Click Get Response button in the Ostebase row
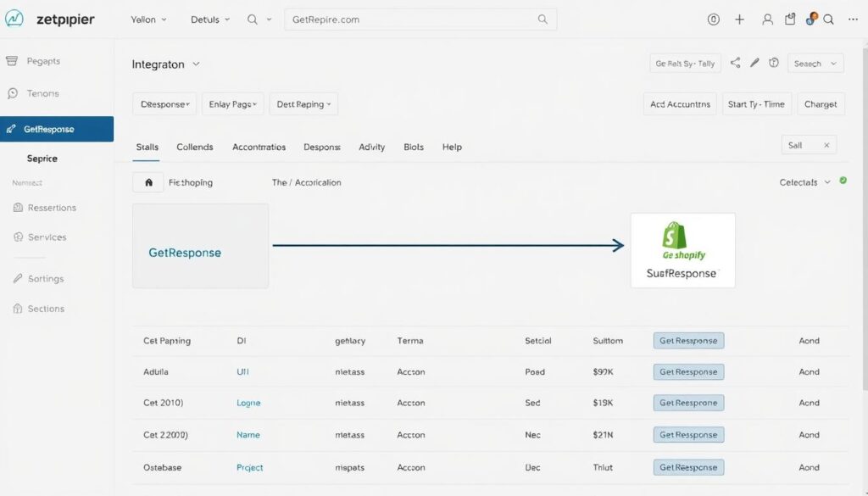Viewport: 868px width, 496px height. pos(688,467)
